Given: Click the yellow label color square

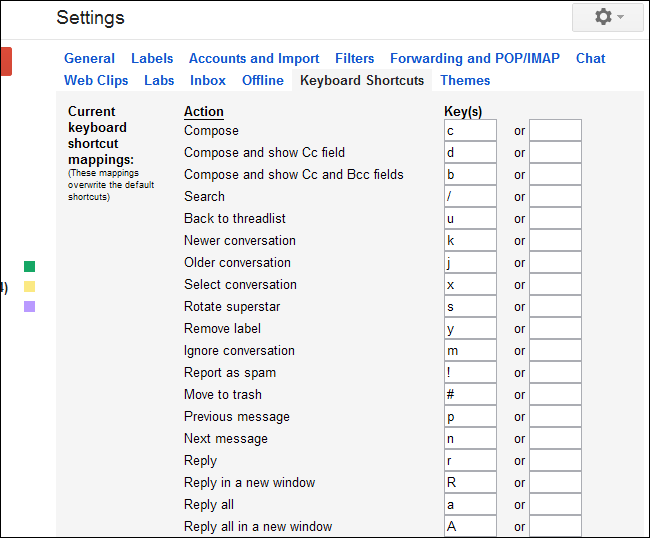Looking at the screenshot, I should tap(30, 286).
